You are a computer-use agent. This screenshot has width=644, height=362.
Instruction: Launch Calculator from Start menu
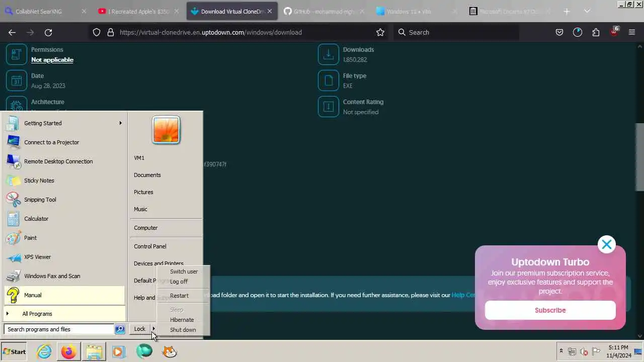click(64, 219)
